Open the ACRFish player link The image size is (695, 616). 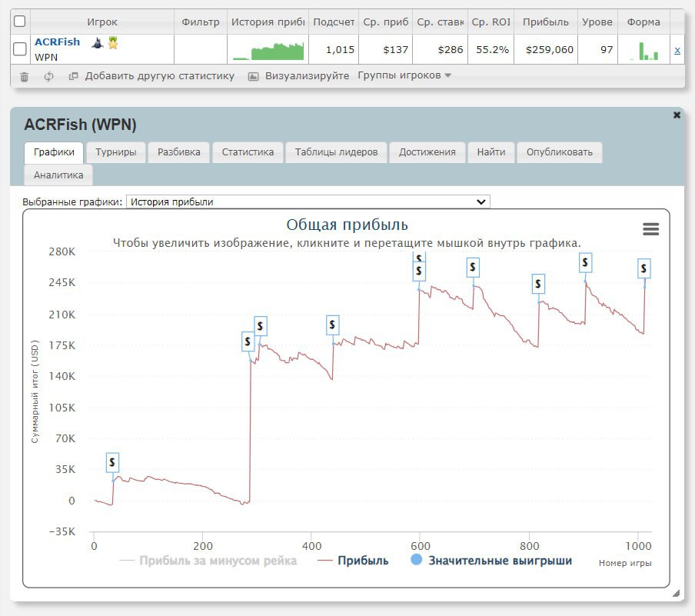click(x=57, y=42)
